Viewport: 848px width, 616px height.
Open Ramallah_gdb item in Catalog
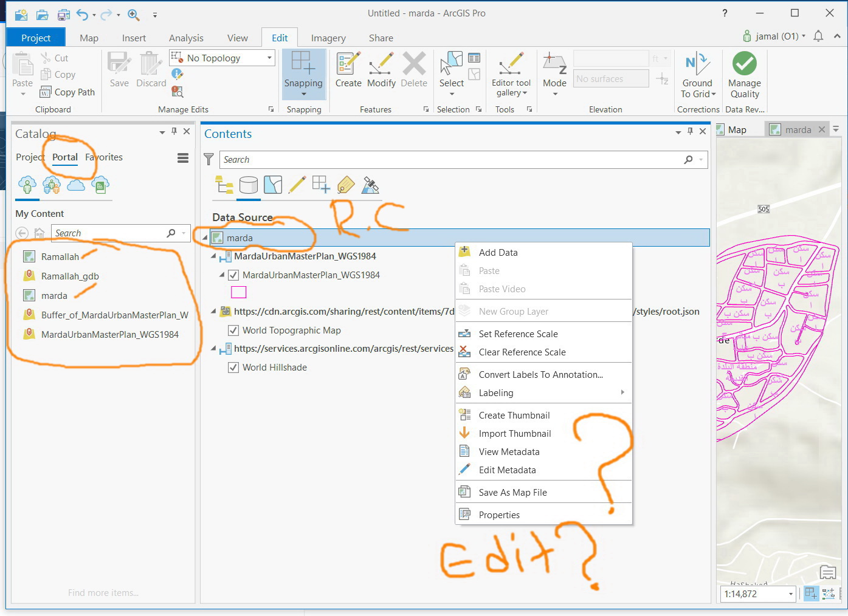coord(70,276)
